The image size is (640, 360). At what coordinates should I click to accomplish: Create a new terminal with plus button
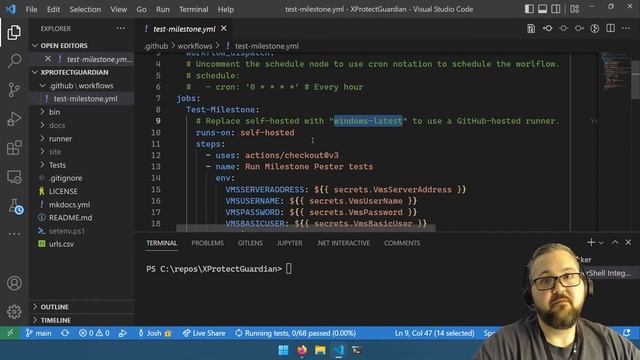(x=591, y=242)
